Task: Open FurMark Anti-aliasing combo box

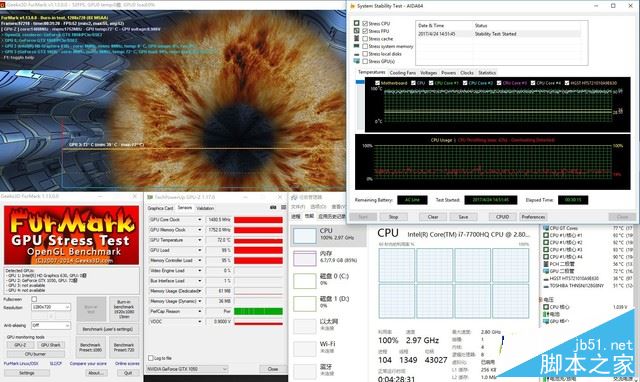Action: point(51,325)
